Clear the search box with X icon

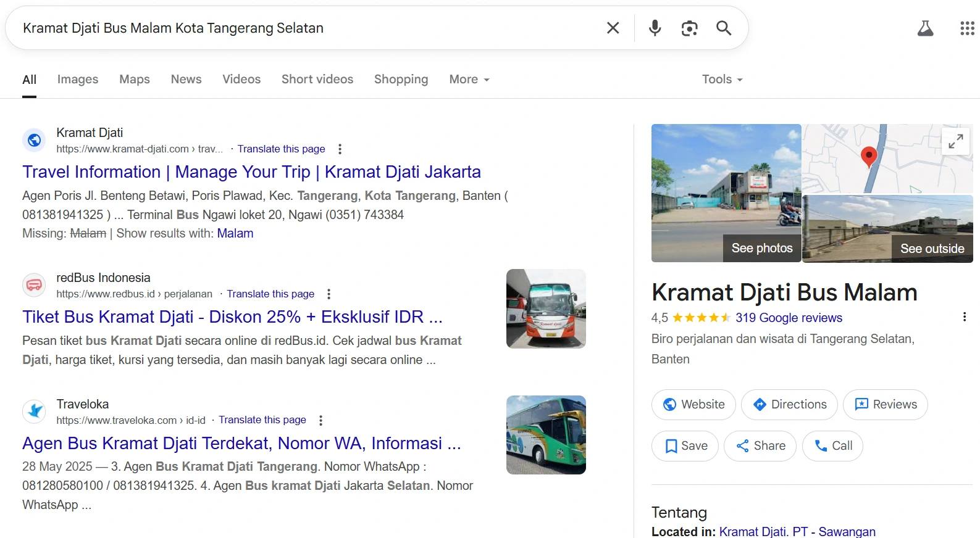613,28
